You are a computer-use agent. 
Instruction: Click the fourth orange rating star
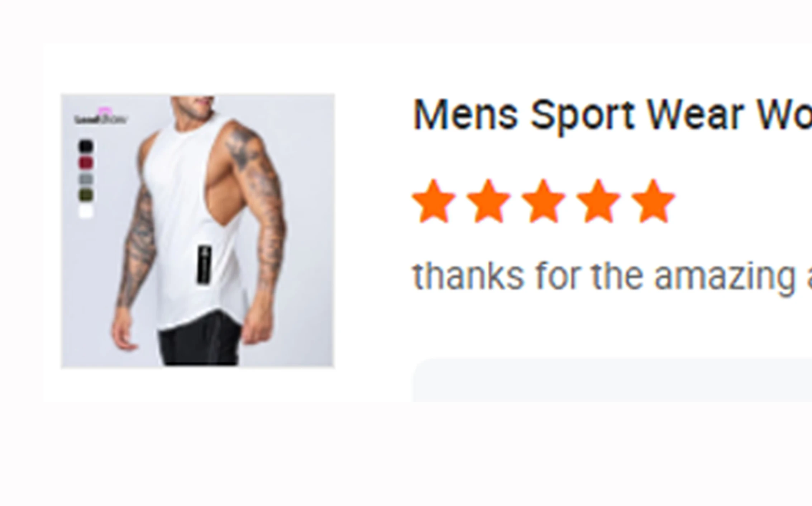pyautogui.click(x=598, y=201)
